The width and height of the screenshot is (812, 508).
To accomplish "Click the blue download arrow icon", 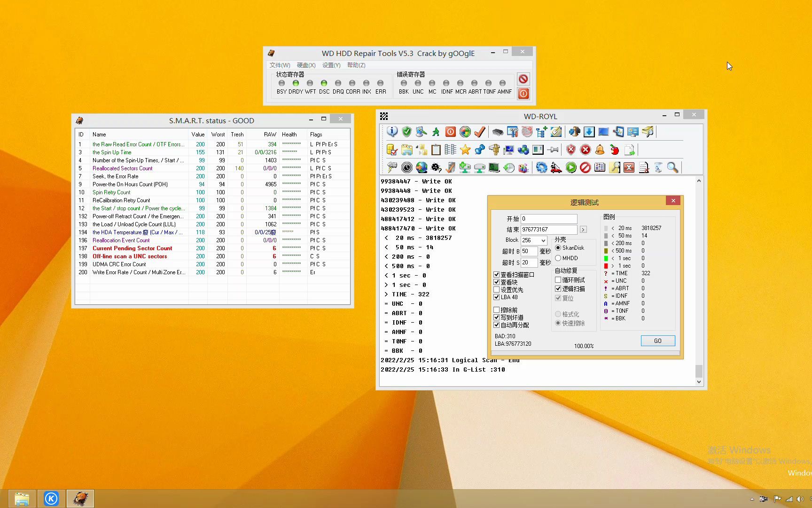I will pos(589,132).
